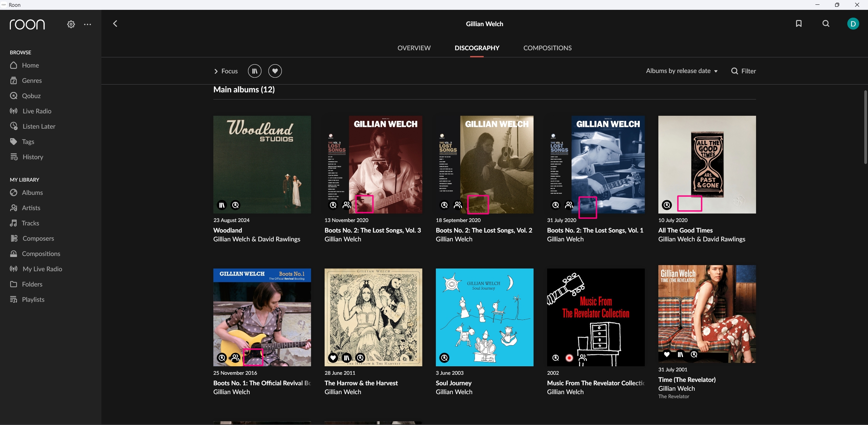Open Genres in sidebar
This screenshot has height=425, width=868.
point(26,80)
